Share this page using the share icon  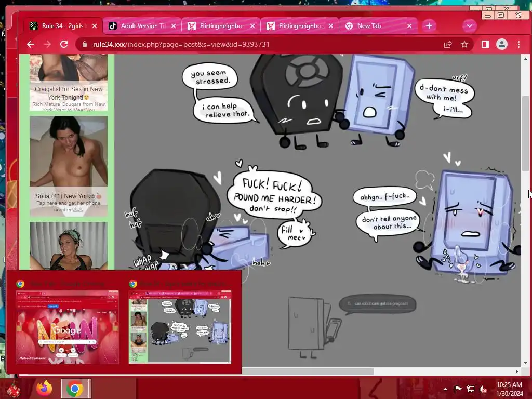coord(448,45)
